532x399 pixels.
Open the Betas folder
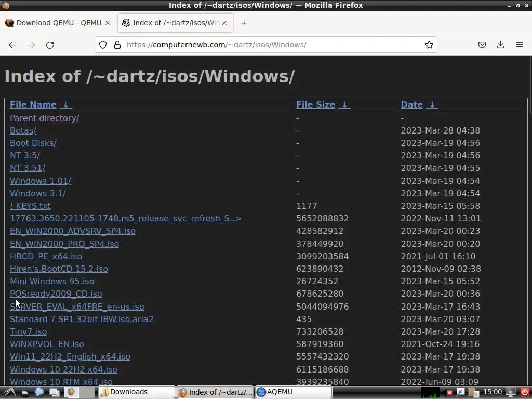point(23,130)
